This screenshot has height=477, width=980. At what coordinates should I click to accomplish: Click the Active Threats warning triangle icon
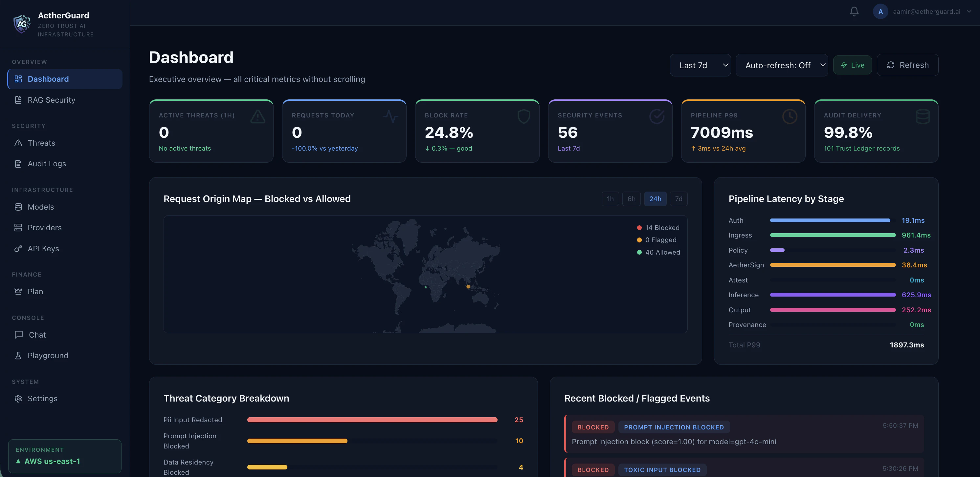tap(258, 116)
